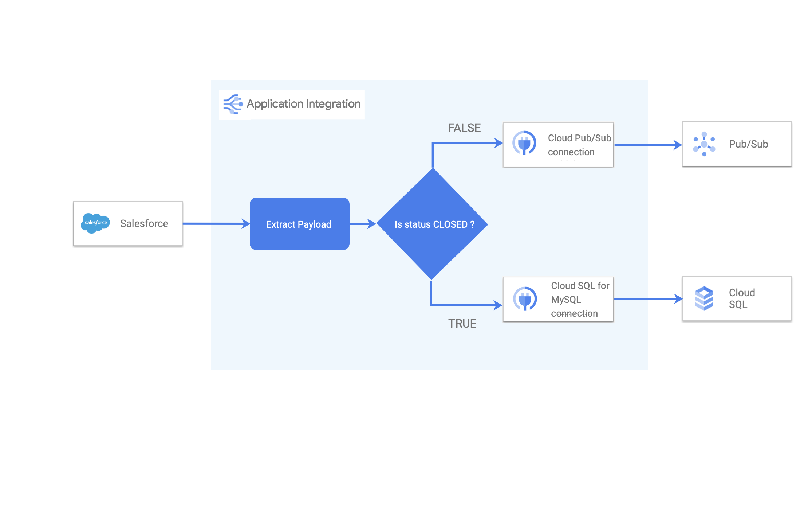The image size is (812, 508).
Task: Expand the Cloud Pub/Sub connection node
Action: tap(558, 144)
